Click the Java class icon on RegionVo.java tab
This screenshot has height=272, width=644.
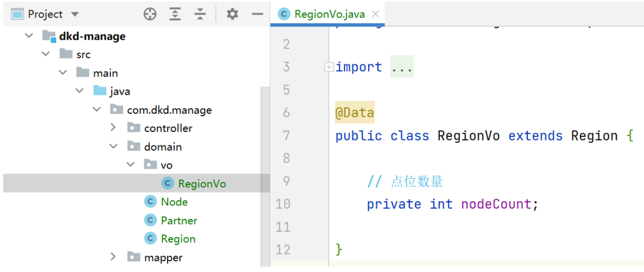tap(284, 14)
